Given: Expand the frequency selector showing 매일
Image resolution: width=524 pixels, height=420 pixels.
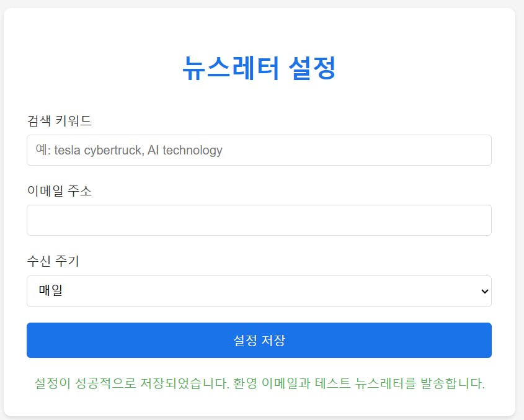Looking at the screenshot, I should (259, 291).
